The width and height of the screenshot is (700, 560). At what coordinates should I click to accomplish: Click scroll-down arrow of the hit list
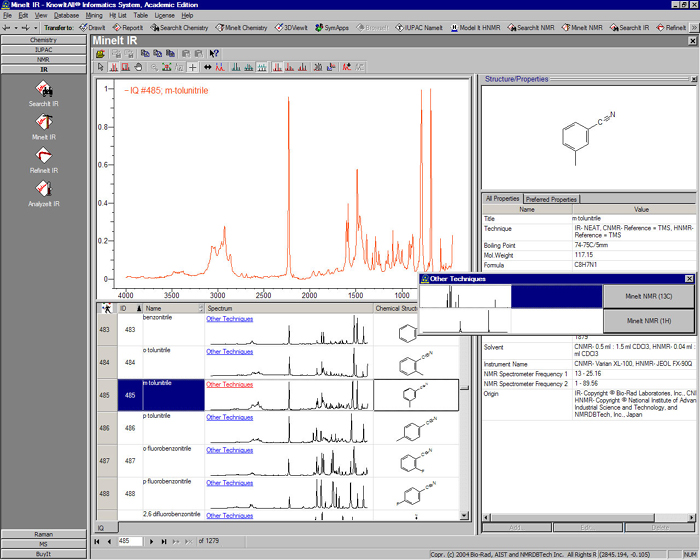pyautogui.click(x=464, y=516)
